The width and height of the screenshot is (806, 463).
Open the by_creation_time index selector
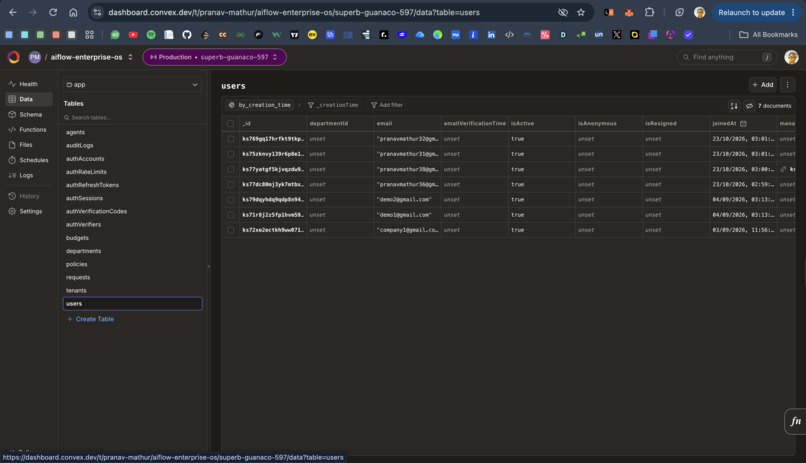(260, 105)
